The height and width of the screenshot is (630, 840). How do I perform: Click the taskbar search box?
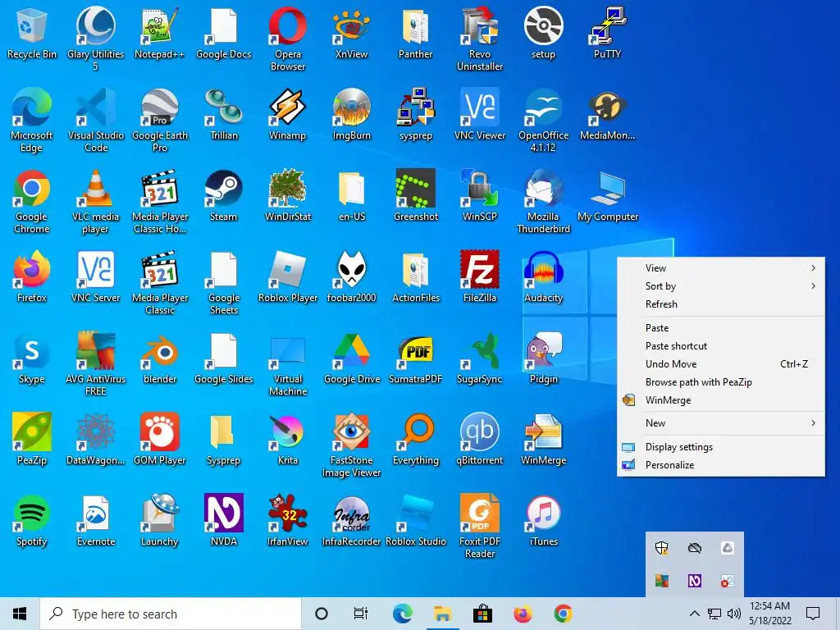(x=171, y=614)
